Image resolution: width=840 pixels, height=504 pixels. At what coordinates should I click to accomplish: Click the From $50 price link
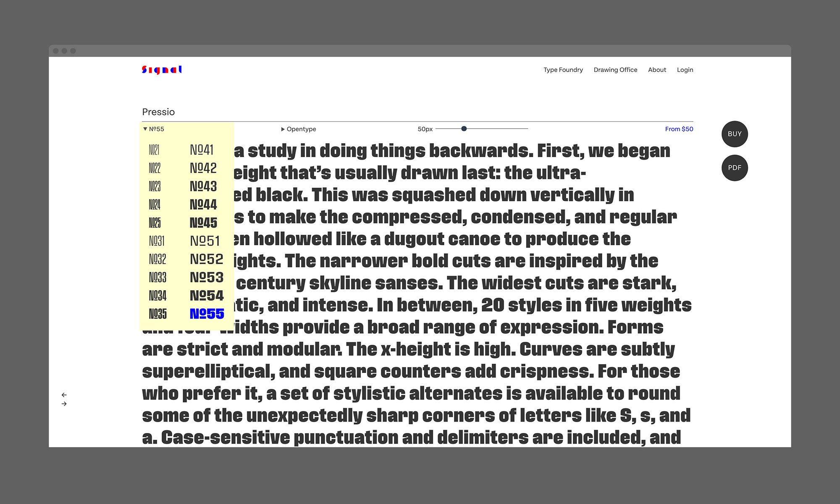679,129
